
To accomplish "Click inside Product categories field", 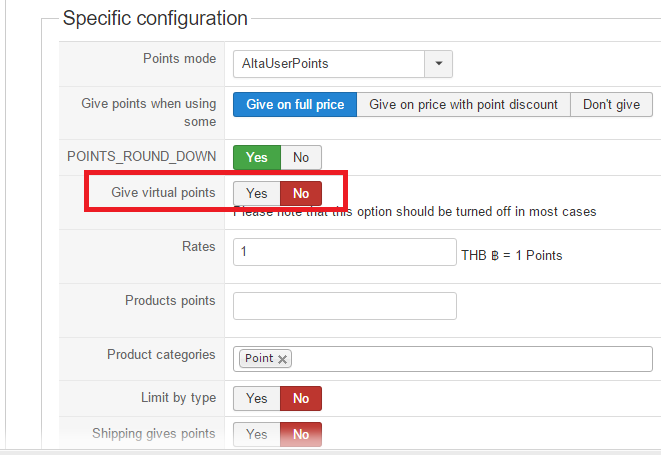I will click(x=470, y=359).
